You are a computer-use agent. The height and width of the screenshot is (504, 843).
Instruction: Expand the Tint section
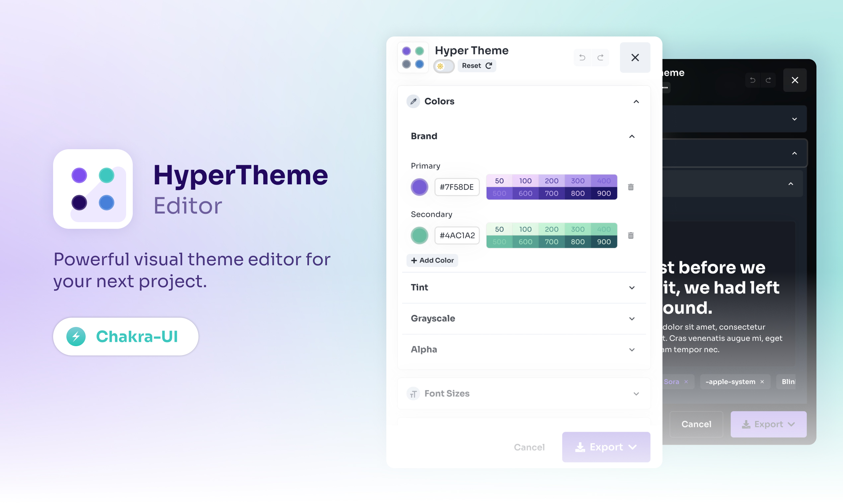click(632, 287)
